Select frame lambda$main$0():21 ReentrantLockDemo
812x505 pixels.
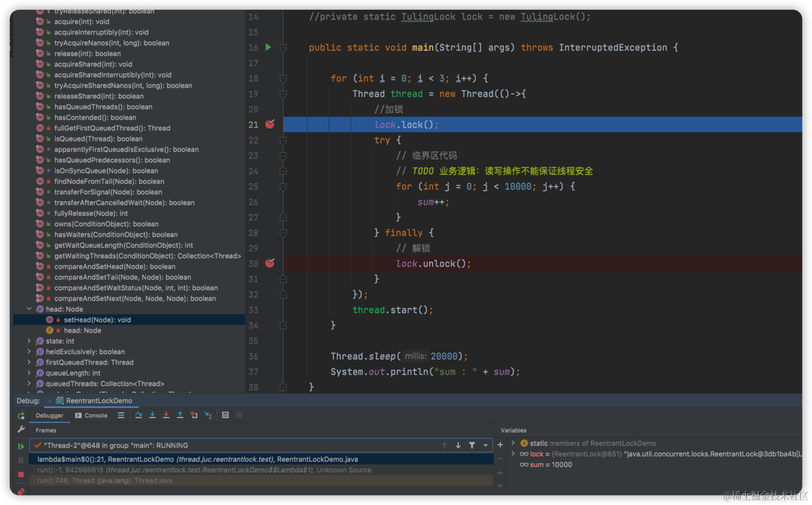261,459
